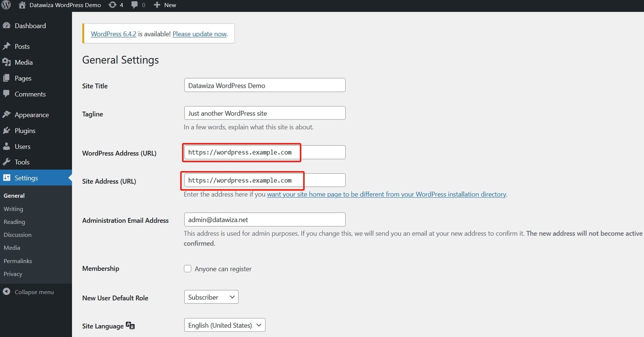Open Pages in the sidebar
Viewport: 644px width, 337px height.
point(23,78)
